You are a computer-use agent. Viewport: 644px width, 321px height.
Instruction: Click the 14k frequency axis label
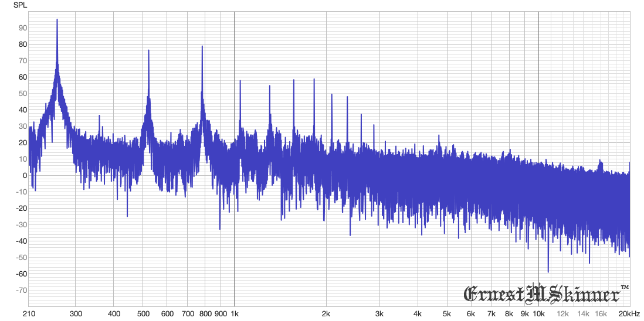(x=584, y=313)
